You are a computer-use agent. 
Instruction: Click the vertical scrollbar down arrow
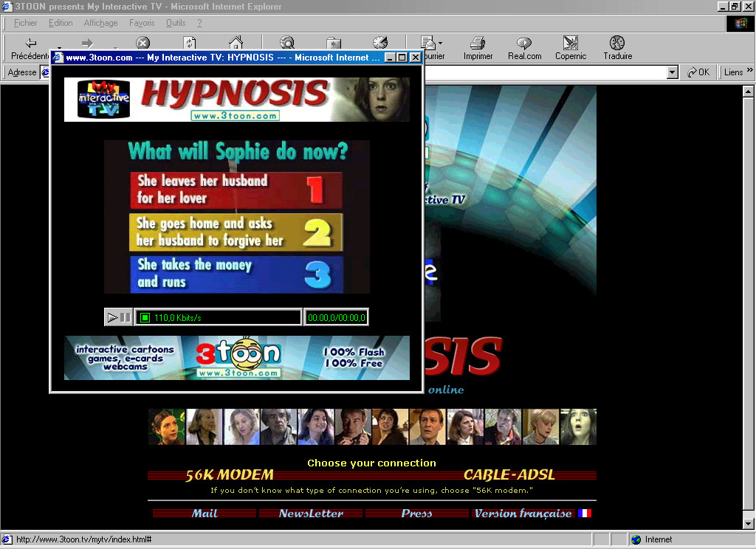click(x=748, y=523)
